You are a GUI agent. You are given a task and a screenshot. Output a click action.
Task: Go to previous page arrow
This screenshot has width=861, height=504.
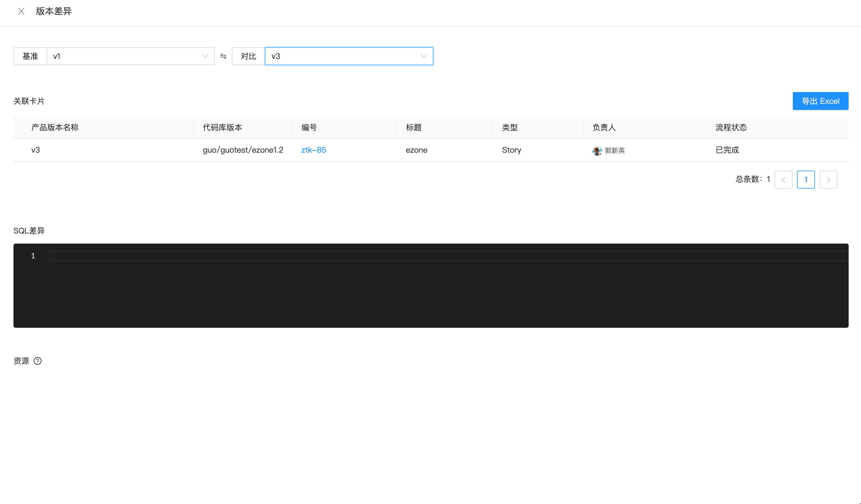(783, 179)
